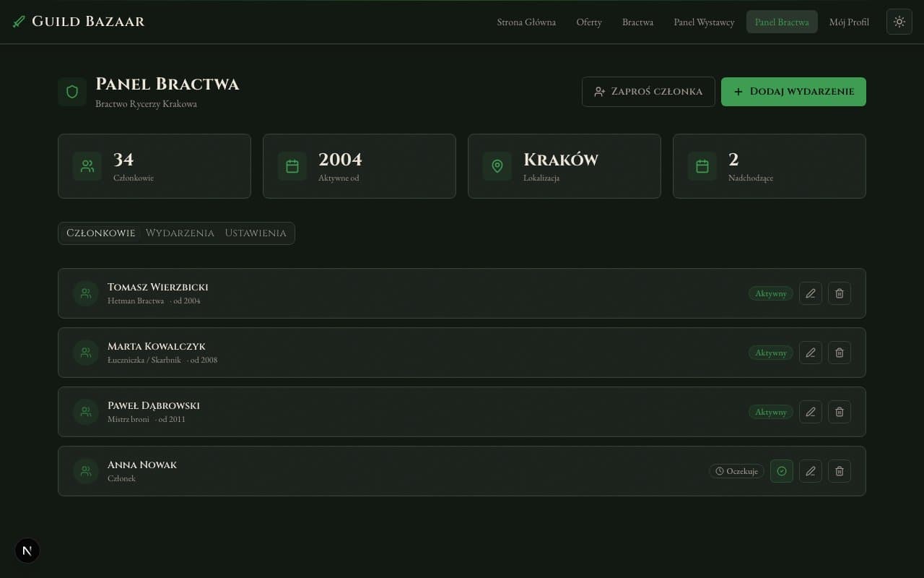Open Mój Profil page
This screenshot has height=578, width=924.
click(849, 22)
